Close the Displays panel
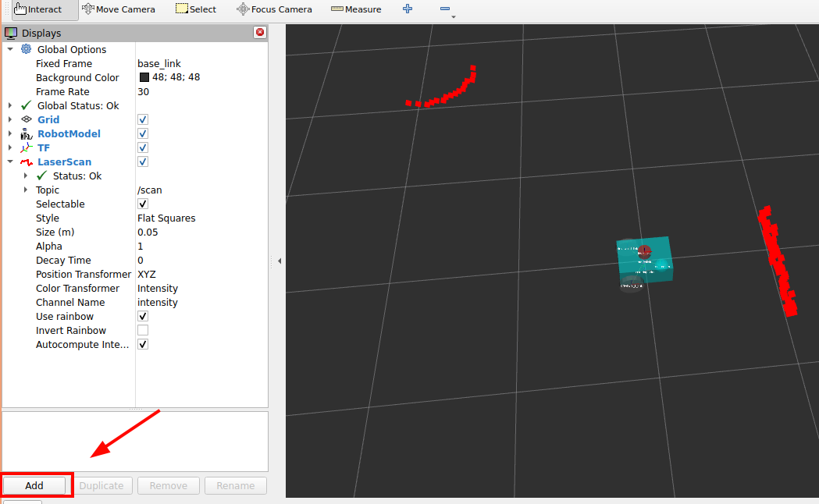This screenshot has height=504, width=819. tap(260, 33)
